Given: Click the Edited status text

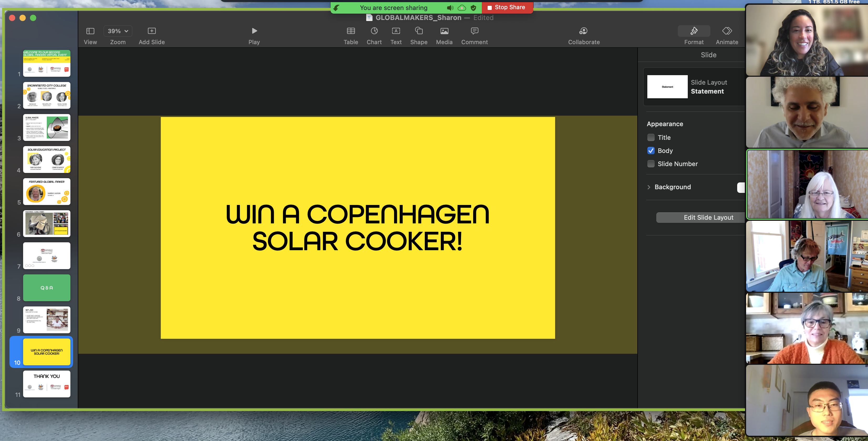Looking at the screenshot, I should (483, 18).
